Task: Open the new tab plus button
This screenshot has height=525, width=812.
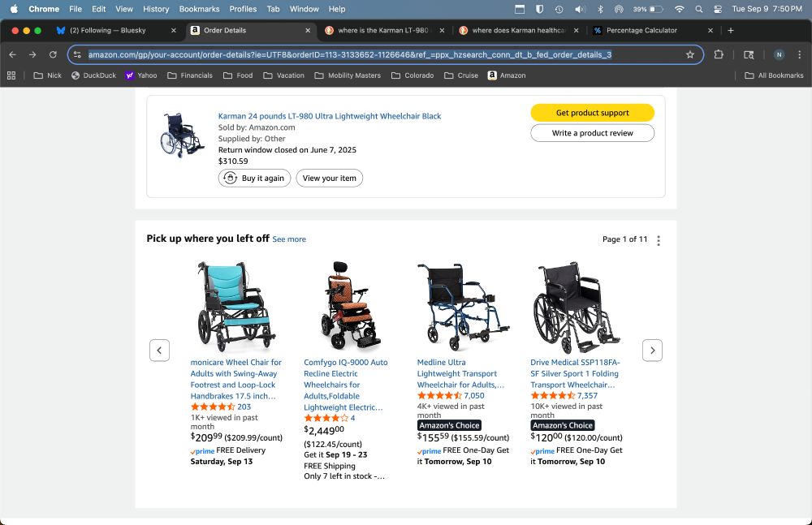Action: (731, 31)
